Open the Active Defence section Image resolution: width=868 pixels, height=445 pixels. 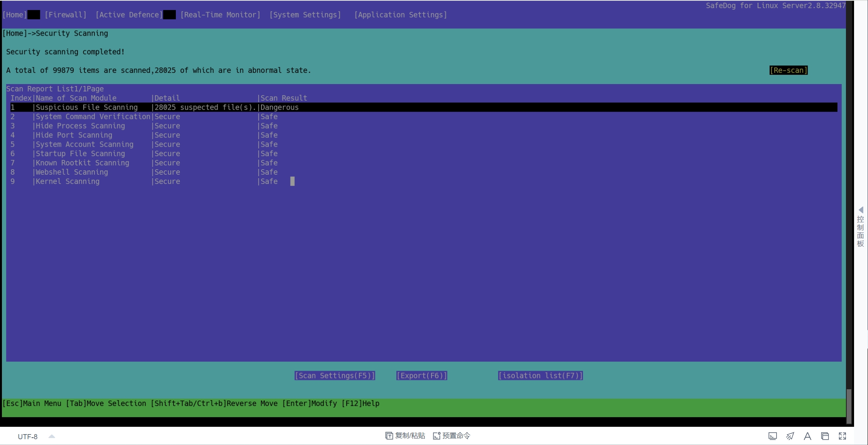point(129,15)
